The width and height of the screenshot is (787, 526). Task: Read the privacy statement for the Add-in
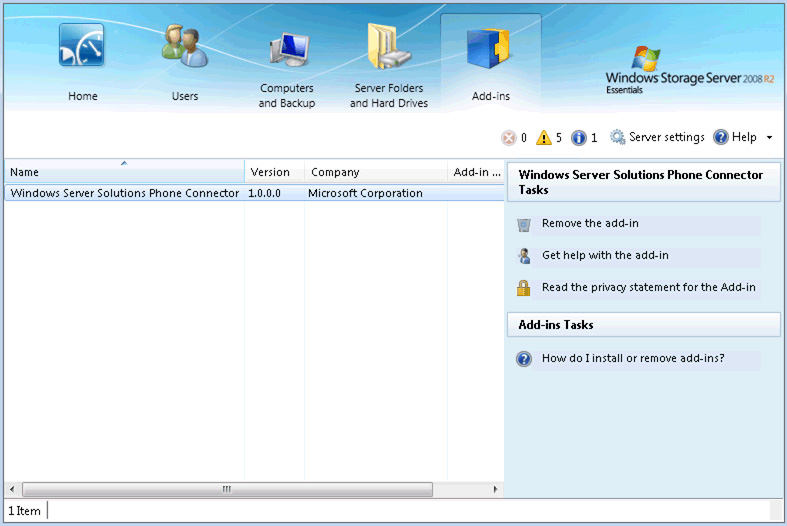(x=648, y=288)
